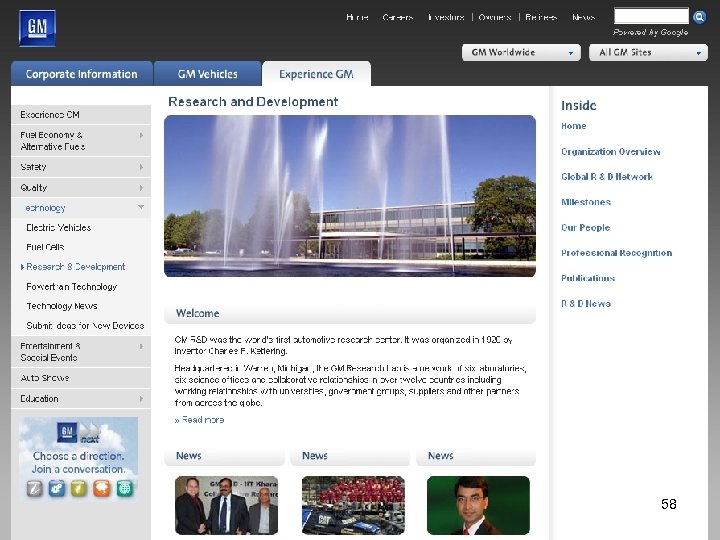Viewport: 720px width, 540px height.
Task: Open Retirees in the top navigation
Action: [541, 17]
